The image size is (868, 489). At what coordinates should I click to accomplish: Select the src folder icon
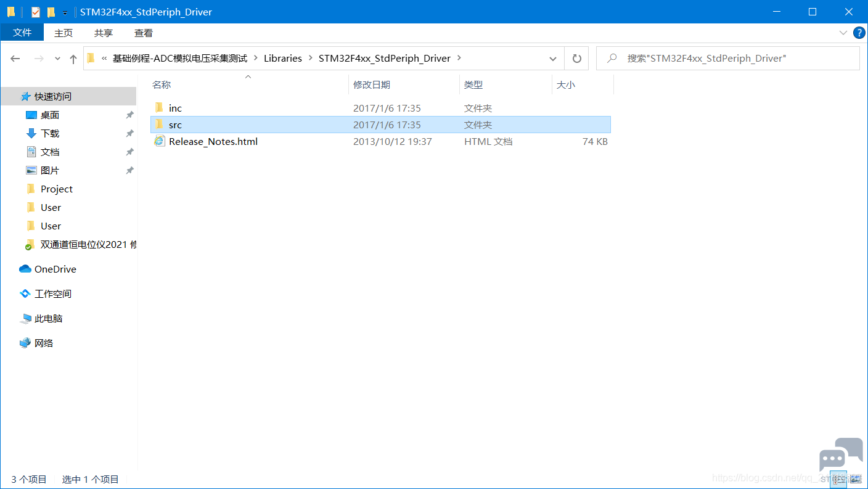pyautogui.click(x=159, y=125)
